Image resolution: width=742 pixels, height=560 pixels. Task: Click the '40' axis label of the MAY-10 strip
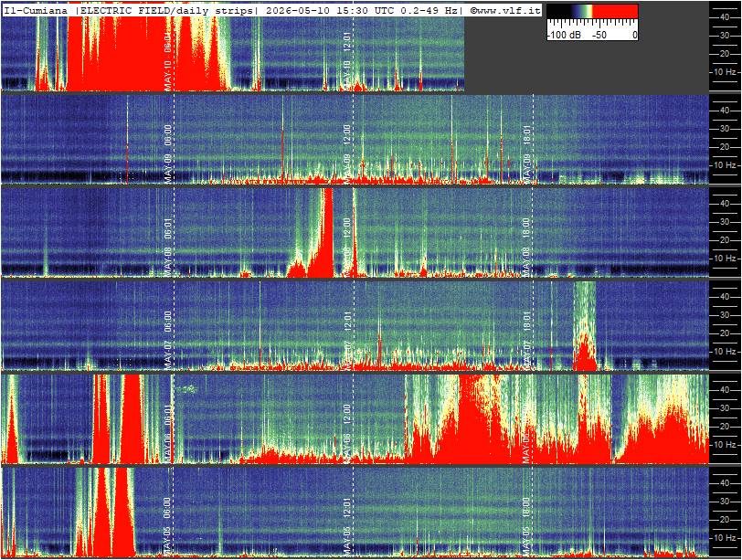coord(724,17)
